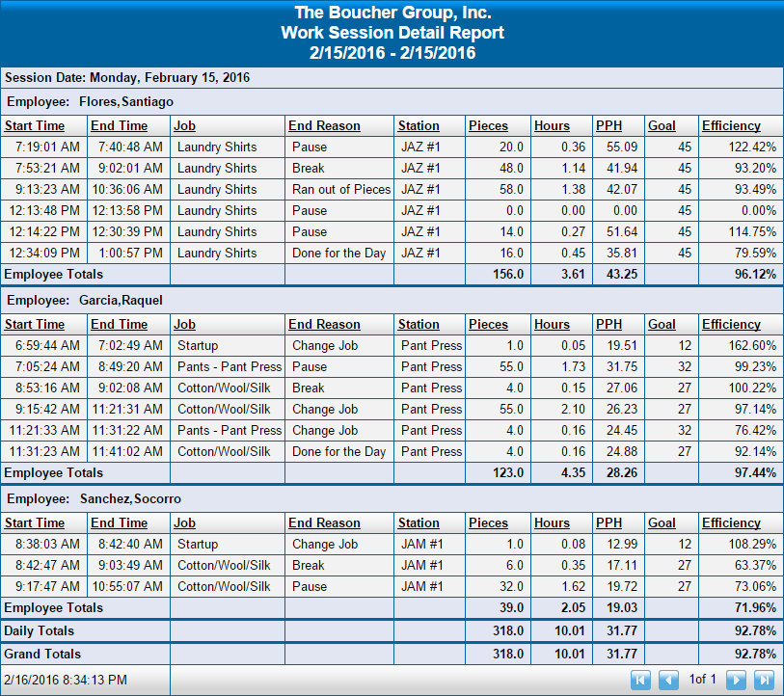Click the 11:41:02 AM end time cell
Viewport: 784px width, 696px height.
129,451
